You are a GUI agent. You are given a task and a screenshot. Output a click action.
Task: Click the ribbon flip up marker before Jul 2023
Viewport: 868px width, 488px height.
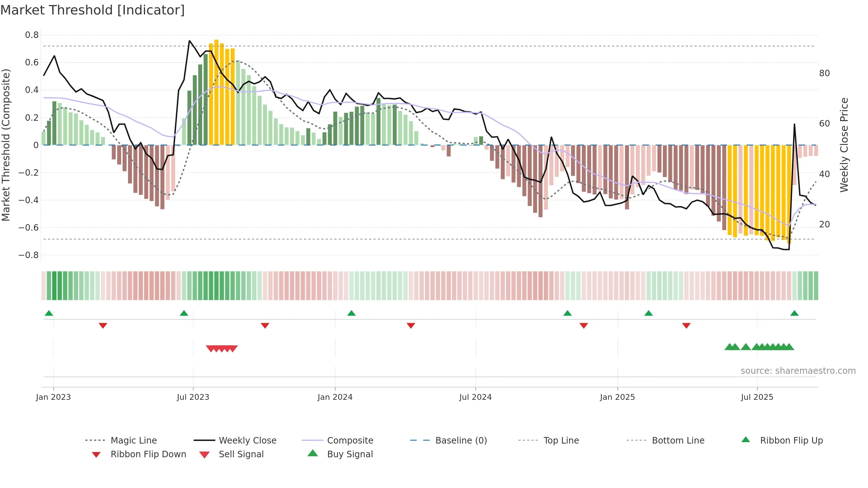pos(184,313)
